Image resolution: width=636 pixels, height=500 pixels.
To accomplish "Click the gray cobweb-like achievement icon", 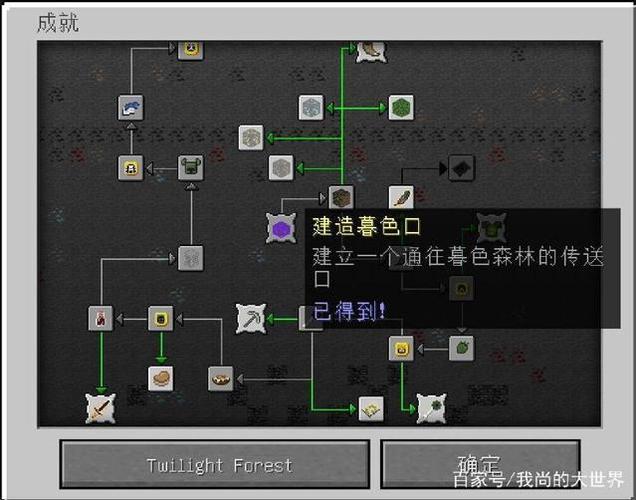I will pyautogui.click(x=191, y=258).
